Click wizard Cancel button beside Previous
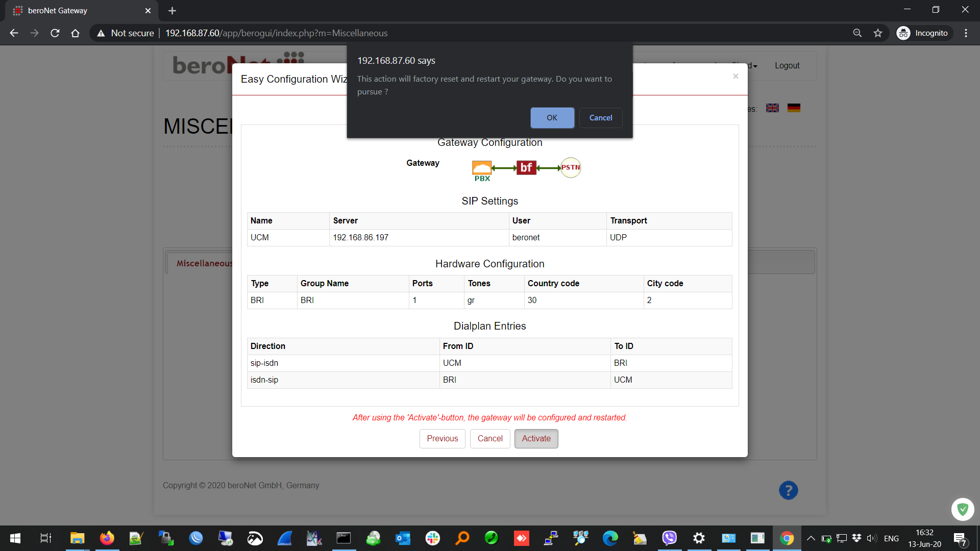Viewport: 980px width, 551px height. [489, 439]
